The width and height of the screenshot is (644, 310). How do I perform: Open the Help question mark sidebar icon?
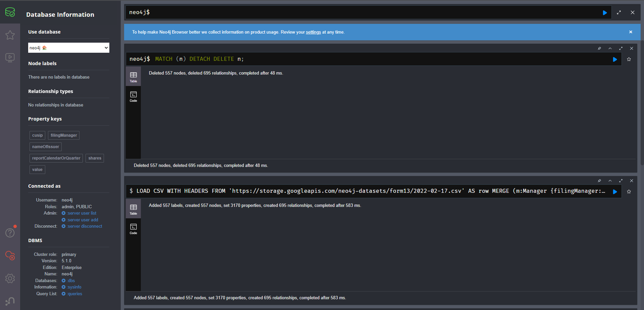(x=10, y=232)
